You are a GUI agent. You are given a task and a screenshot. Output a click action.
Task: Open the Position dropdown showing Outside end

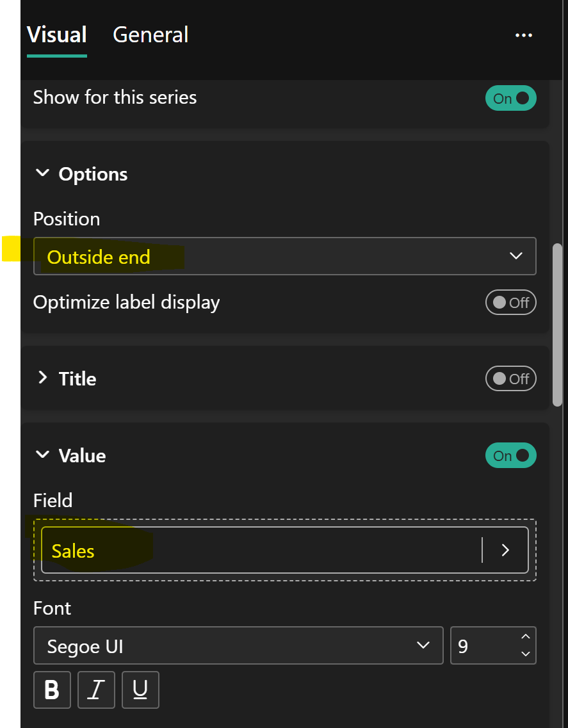point(285,256)
